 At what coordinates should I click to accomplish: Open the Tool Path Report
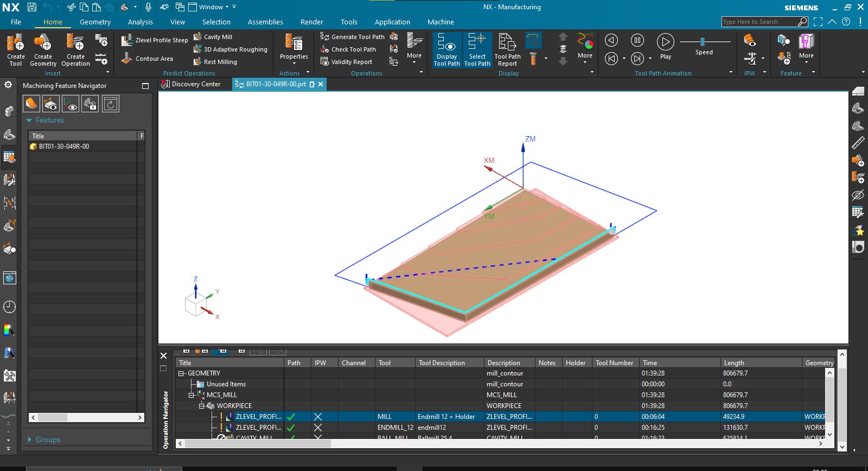coord(507,49)
